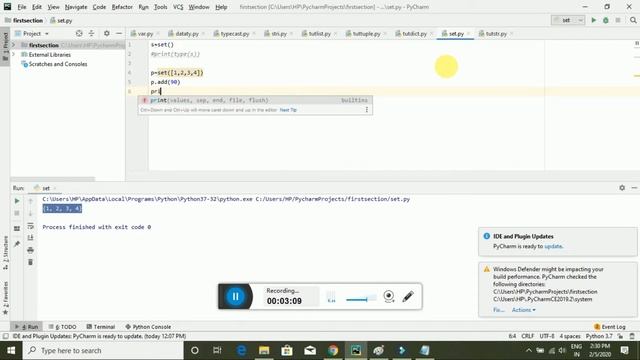Viewport: 640px width, 360px height.
Task: Print the console output
Action: coord(30,250)
